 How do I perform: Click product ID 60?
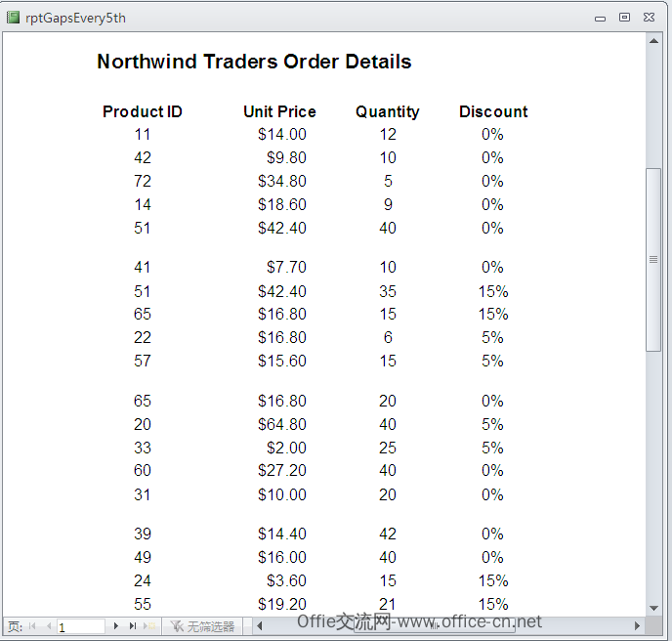[143, 470]
